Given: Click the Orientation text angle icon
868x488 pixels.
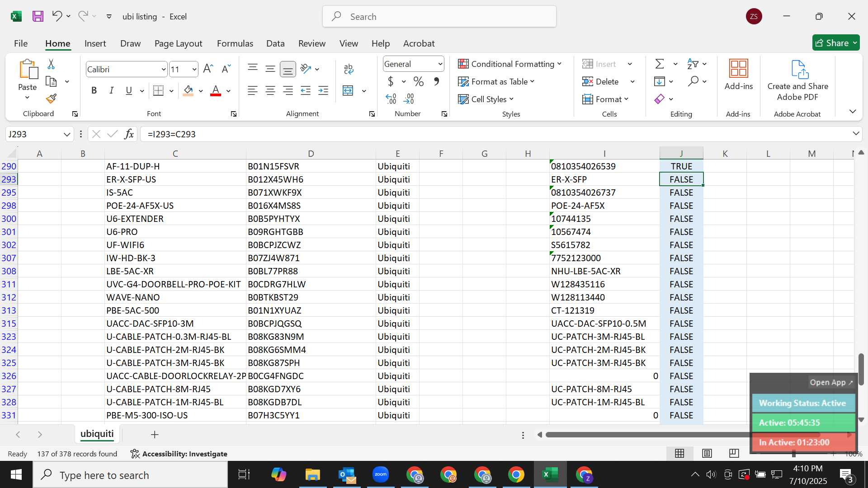Looking at the screenshot, I should click(x=306, y=69).
